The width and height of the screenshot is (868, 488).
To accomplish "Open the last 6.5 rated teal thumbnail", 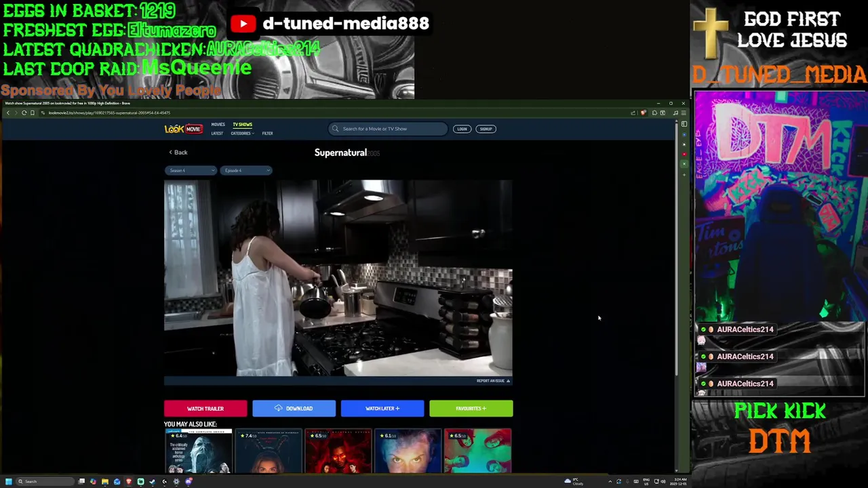I will tap(478, 451).
